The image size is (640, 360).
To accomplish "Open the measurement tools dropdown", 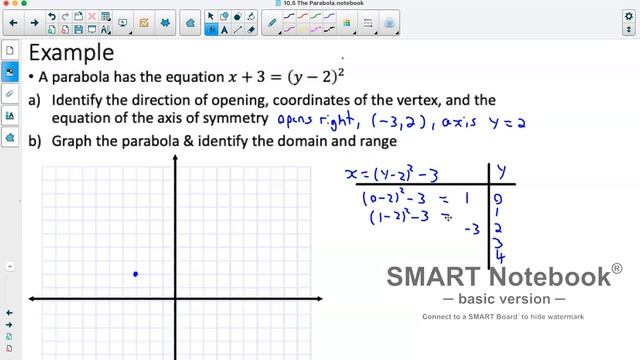I will 105,29.
